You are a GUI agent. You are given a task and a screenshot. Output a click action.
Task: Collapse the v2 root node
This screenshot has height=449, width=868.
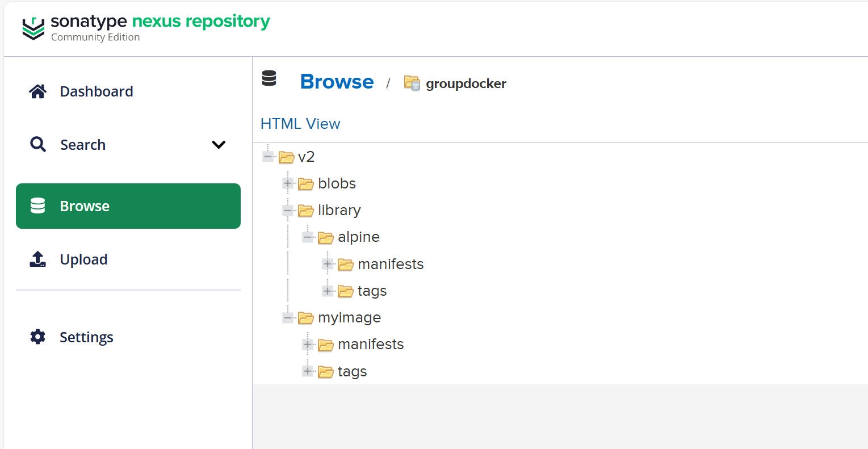[x=268, y=157]
